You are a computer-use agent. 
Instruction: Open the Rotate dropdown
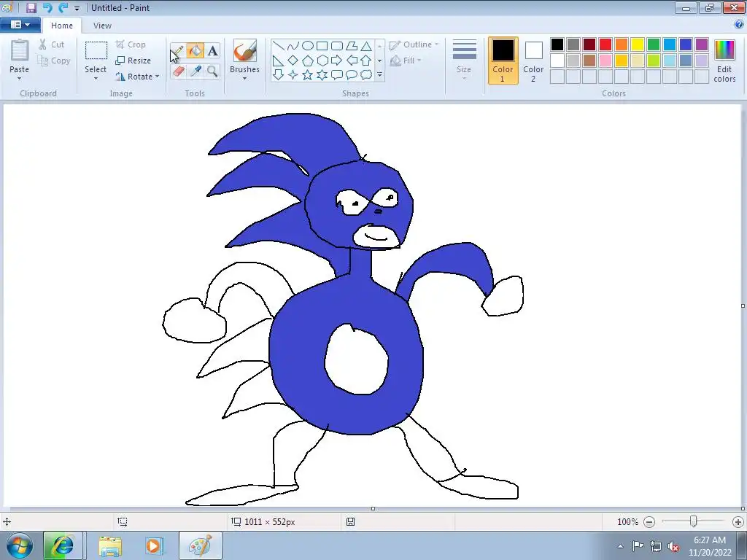[138, 77]
